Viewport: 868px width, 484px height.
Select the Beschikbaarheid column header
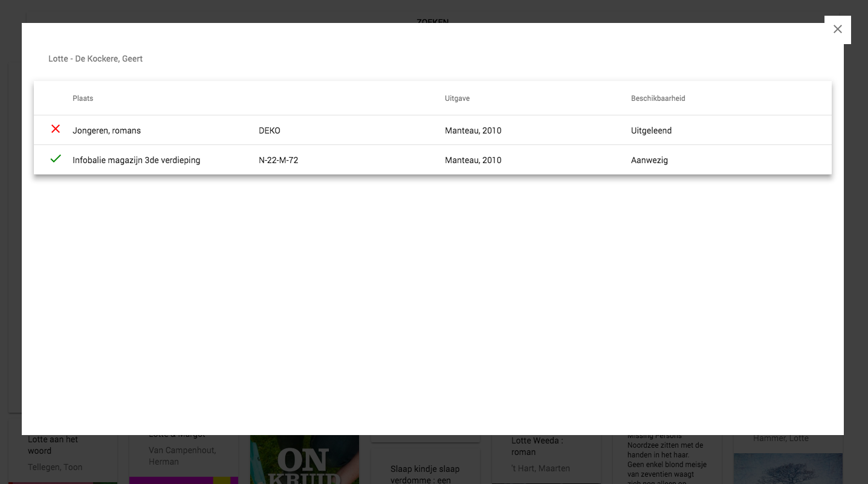click(x=658, y=98)
